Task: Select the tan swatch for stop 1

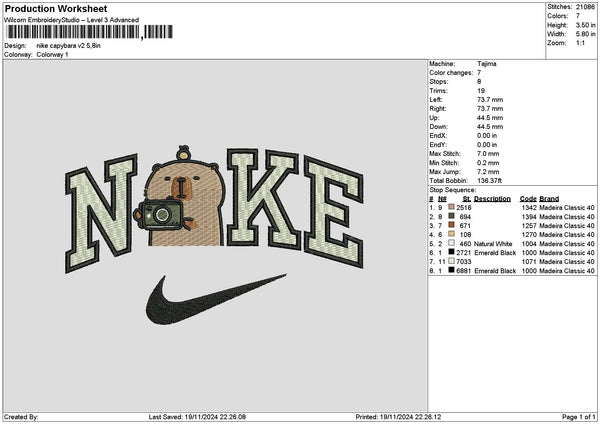Action: click(452, 207)
